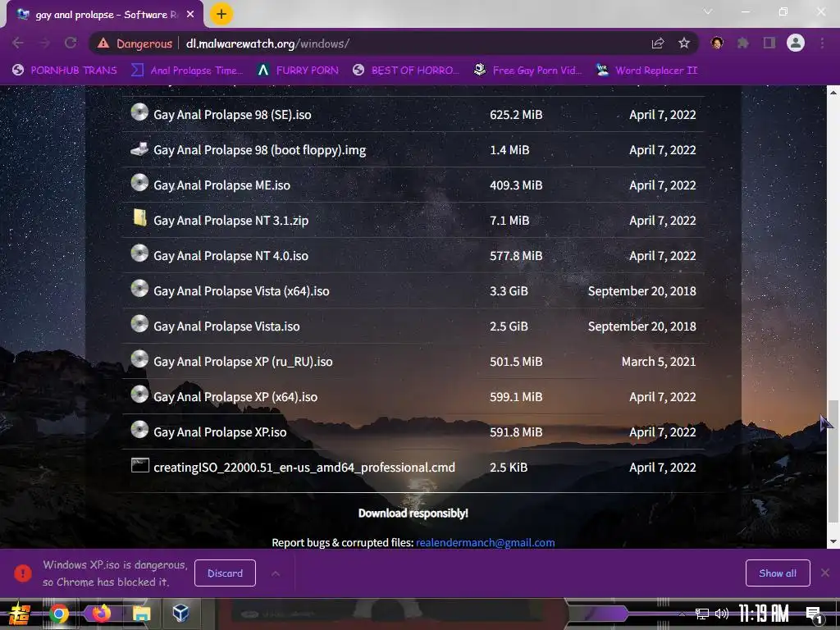The image size is (840, 630).
Task: Click the 'September 20, 2018' date in the Vista.iso row
Action: click(x=641, y=326)
